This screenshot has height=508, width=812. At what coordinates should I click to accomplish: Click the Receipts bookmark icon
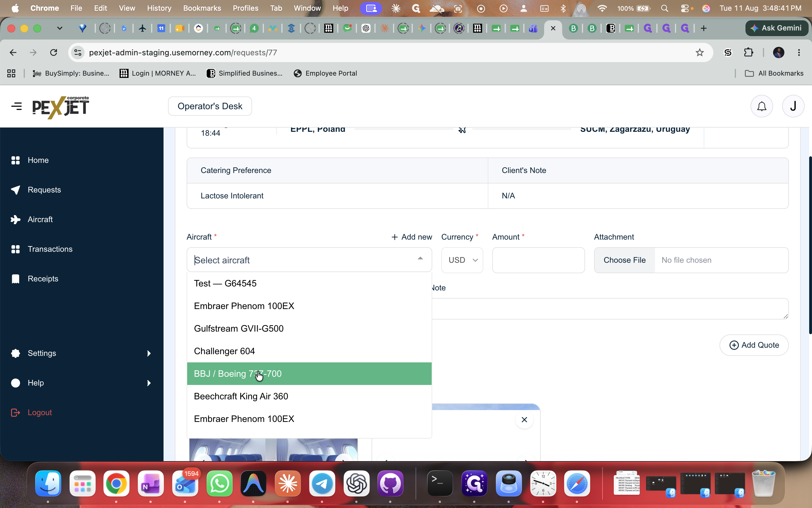click(x=16, y=279)
